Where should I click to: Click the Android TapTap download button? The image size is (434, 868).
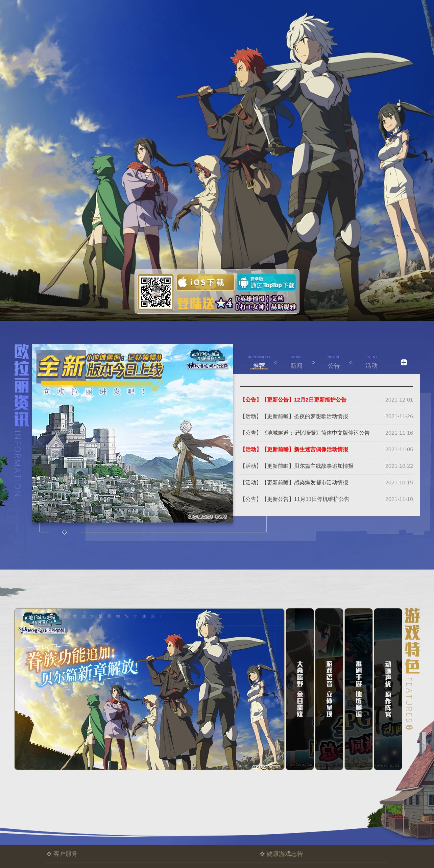pos(267,282)
